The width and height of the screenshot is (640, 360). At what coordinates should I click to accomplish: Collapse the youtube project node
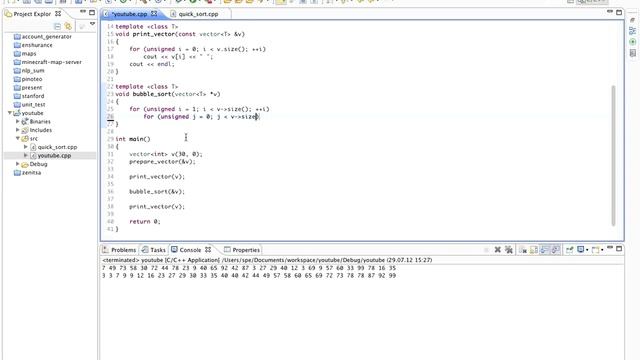10,113
